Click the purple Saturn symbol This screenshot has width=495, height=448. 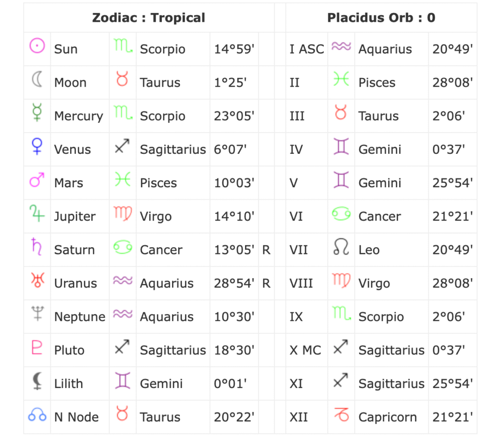pos(37,246)
